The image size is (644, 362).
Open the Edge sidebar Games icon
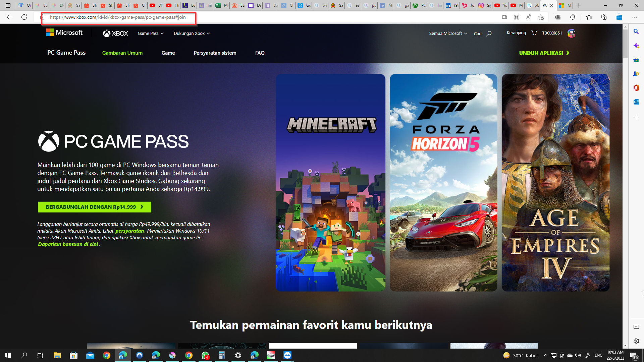click(636, 74)
